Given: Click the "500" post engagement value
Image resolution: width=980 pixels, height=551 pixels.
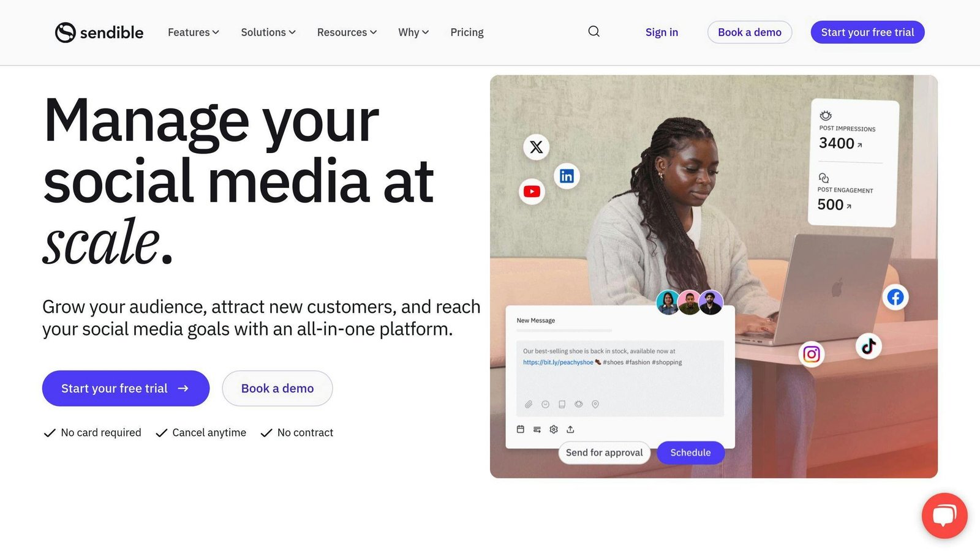Looking at the screenshot, I should [x=831, y=204].
